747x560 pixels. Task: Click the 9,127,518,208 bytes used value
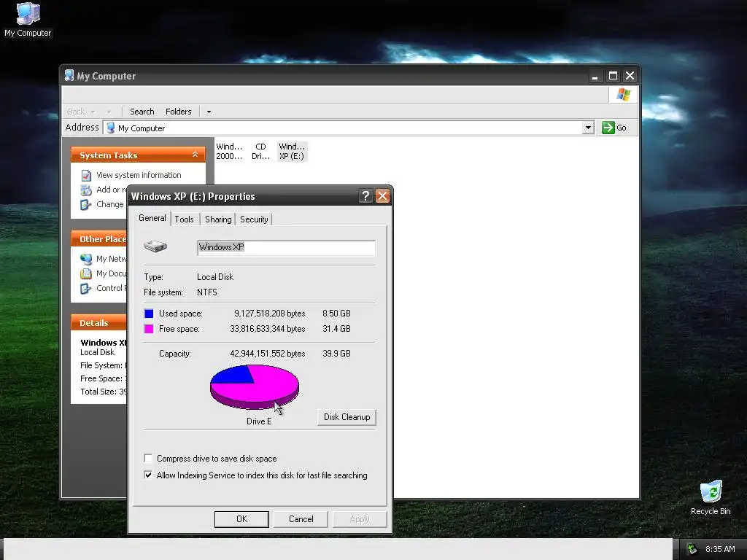point(270,314)
